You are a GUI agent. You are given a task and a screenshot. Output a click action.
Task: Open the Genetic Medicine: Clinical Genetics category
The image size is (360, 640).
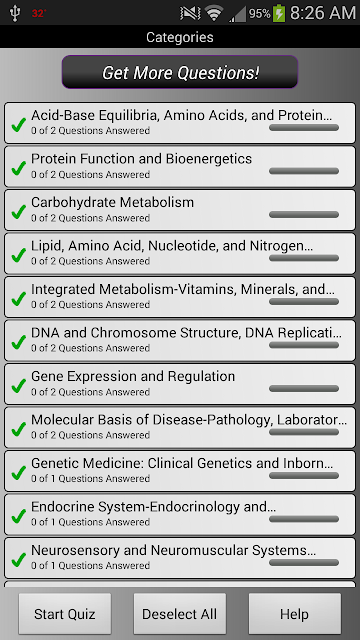[180, 471]
